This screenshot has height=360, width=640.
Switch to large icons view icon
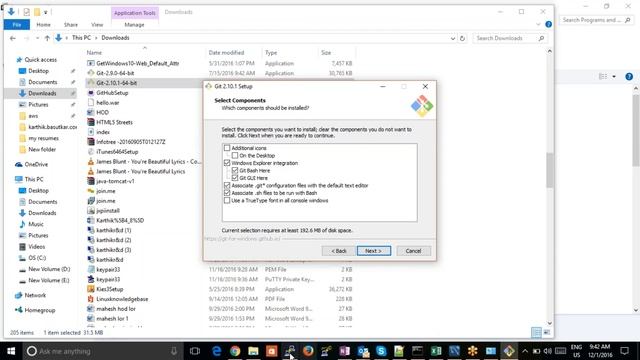[547, 332]
